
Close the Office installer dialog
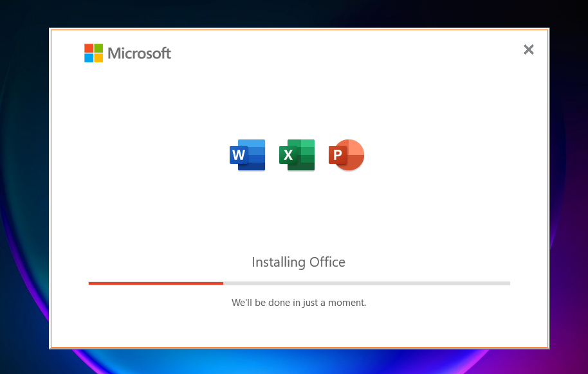(529, 49)
